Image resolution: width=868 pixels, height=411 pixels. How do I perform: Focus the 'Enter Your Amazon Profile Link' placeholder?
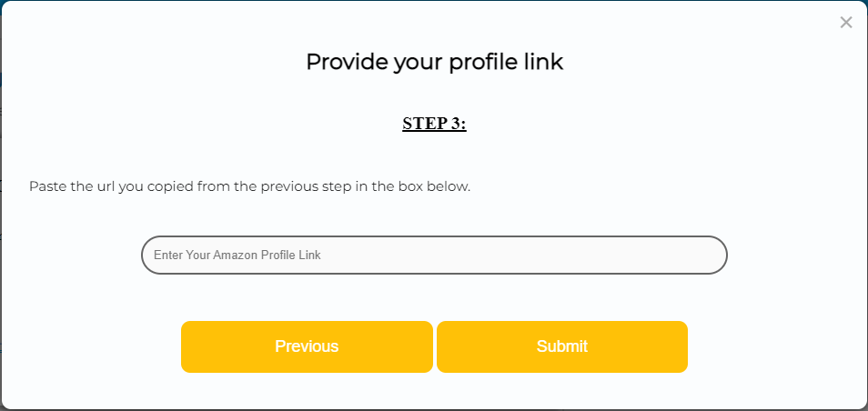[x=237, y=256]
